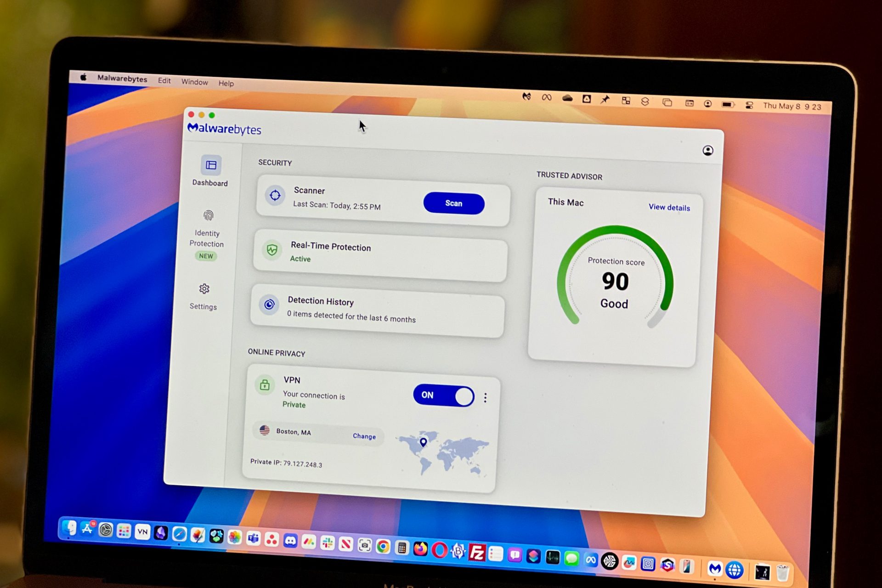
Task: Open Discord from the Dock
Action: 290,540
